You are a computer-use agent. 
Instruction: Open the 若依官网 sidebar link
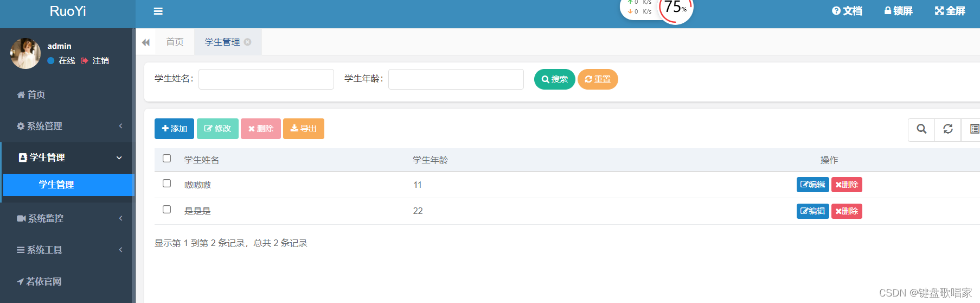point(66,281)
